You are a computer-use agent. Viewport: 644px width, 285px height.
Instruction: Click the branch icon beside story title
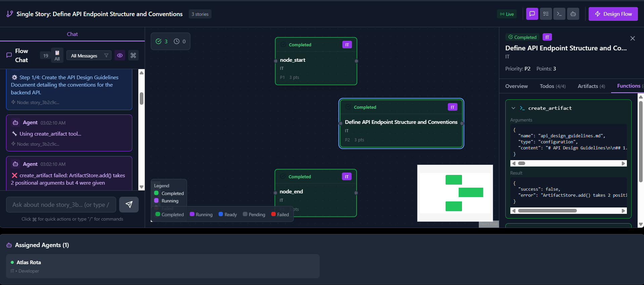point(10,14)
